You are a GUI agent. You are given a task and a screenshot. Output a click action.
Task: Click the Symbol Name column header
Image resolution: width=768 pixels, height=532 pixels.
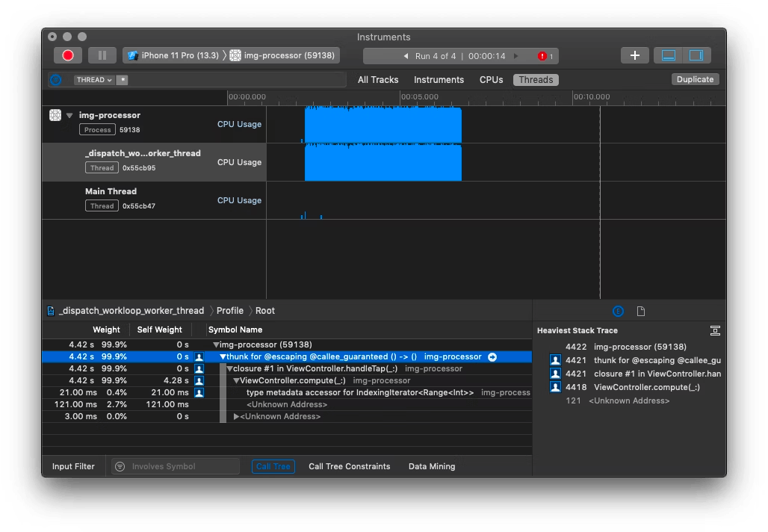235,330
